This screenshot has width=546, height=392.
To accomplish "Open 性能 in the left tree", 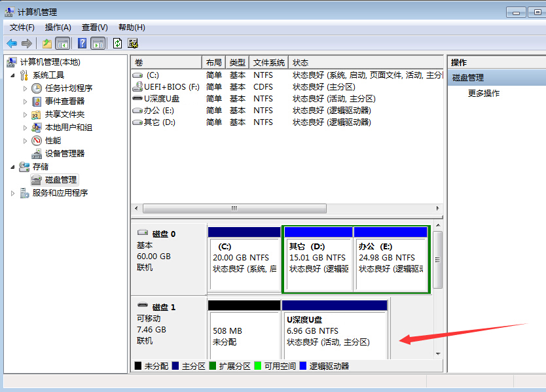I will pyautogui.click(x=53, y=140).
